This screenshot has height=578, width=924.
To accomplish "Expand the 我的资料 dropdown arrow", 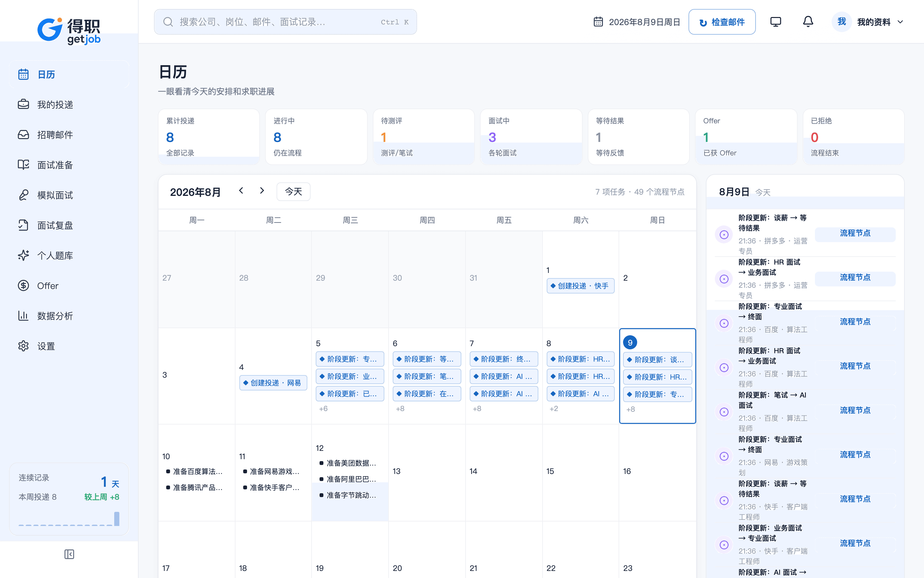I will click(x=900, y=22).
